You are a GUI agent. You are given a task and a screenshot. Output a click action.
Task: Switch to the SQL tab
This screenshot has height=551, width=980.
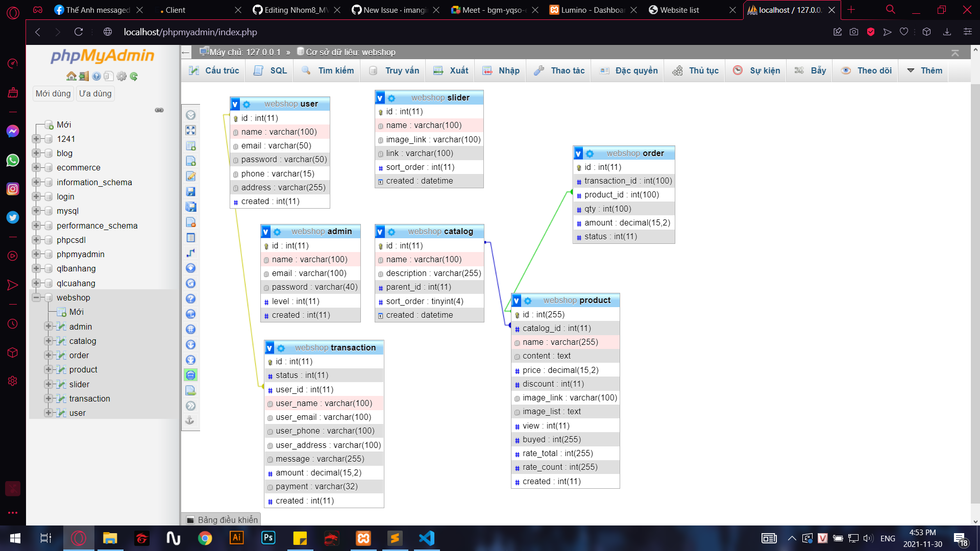click(x=269, y=70)
